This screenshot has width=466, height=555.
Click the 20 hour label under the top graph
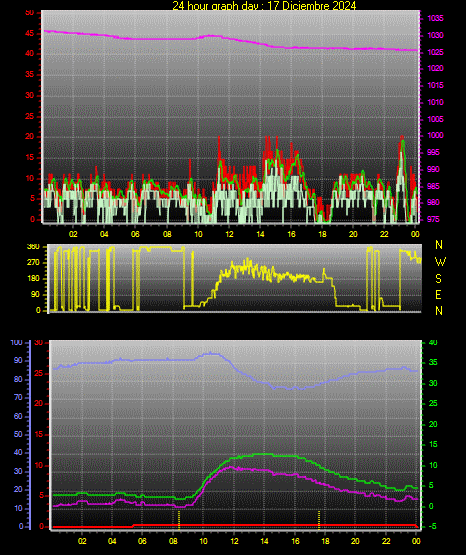point(353,234)
